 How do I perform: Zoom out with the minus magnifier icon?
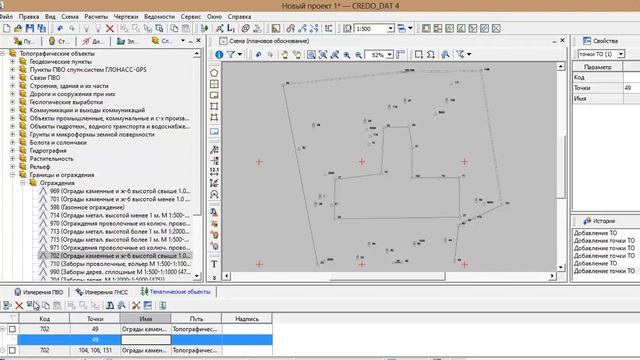(x=358, y=55)
